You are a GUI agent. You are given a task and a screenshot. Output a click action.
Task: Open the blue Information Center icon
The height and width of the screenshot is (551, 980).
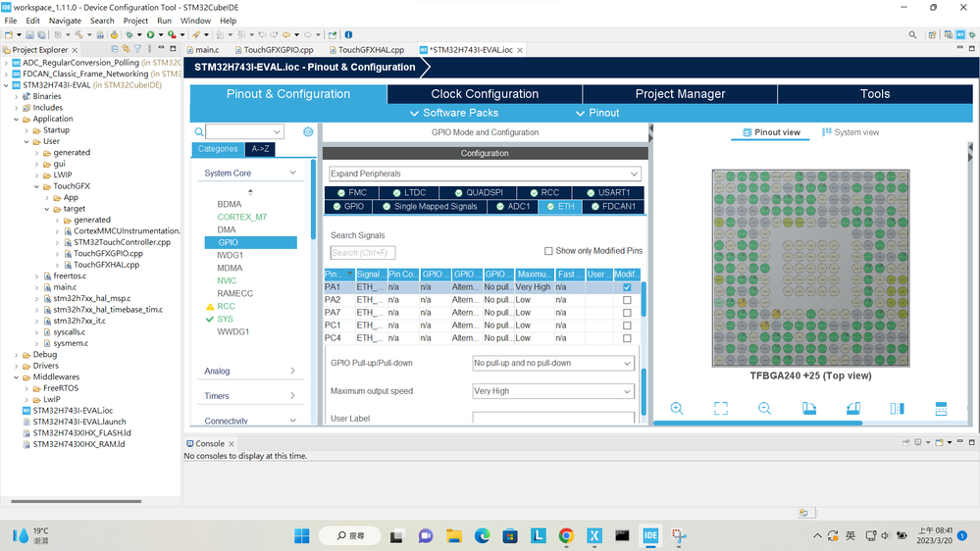tap(348, 35)
